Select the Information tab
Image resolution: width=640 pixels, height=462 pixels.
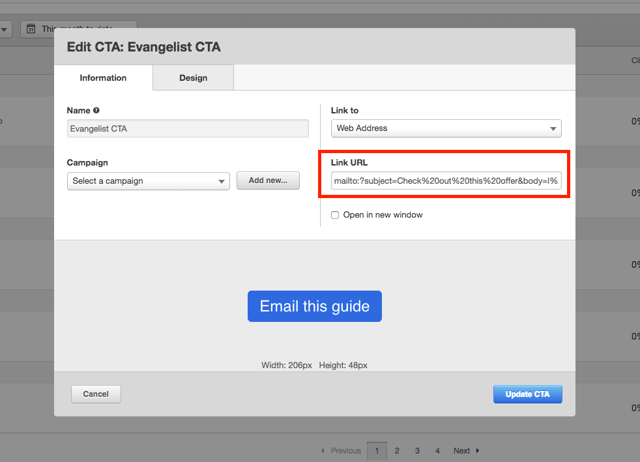click(103, 78)
